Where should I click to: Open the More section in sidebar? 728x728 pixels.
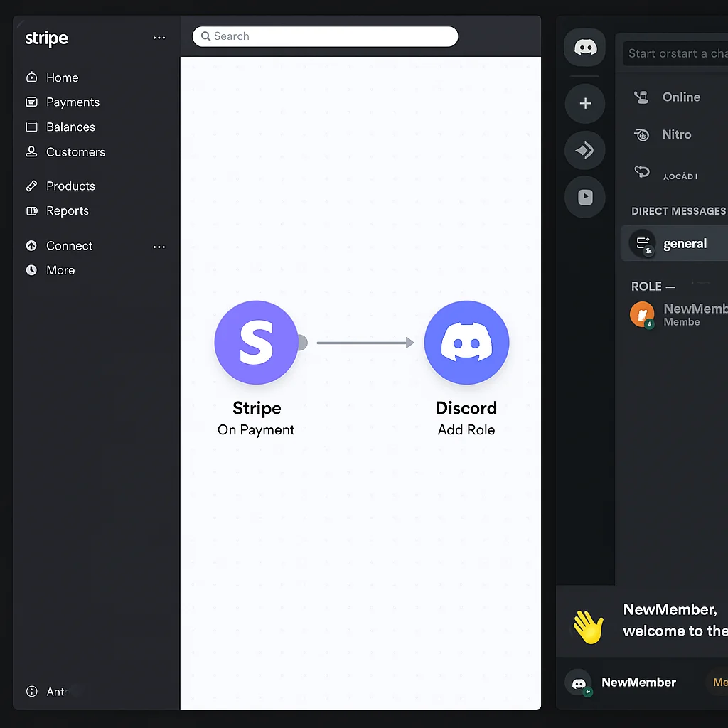pos(60,270)
